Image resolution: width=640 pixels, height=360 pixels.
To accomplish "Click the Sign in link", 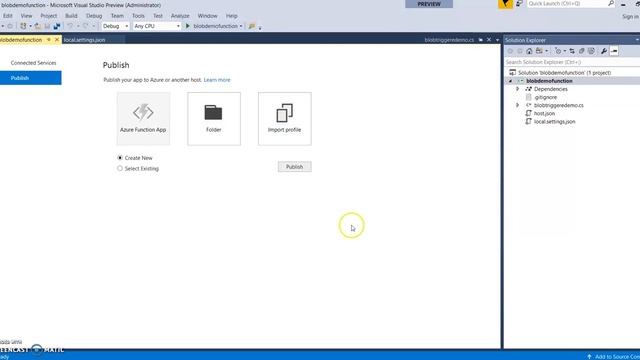I will 630,16.
